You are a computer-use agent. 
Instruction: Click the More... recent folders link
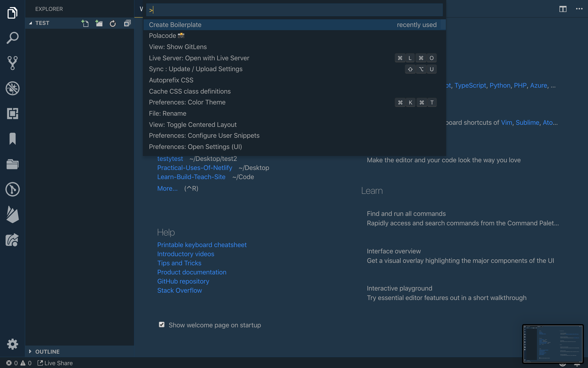[167, 188]
